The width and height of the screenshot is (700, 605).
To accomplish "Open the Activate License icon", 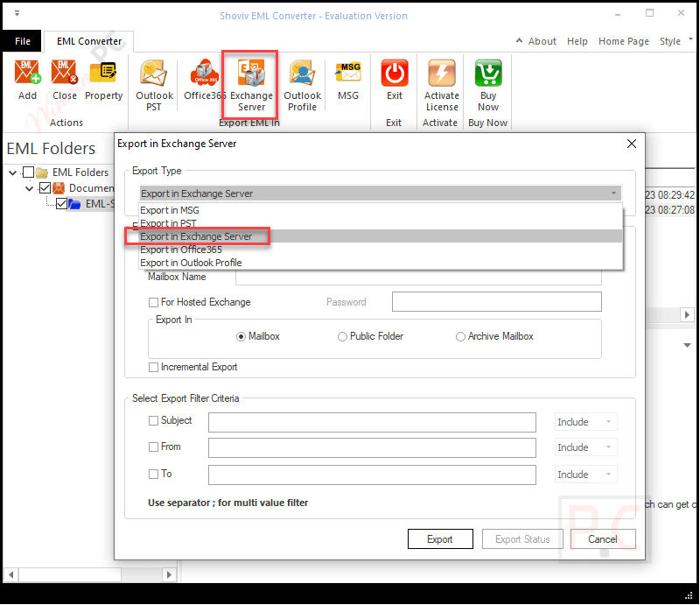I will pos(442,73).
